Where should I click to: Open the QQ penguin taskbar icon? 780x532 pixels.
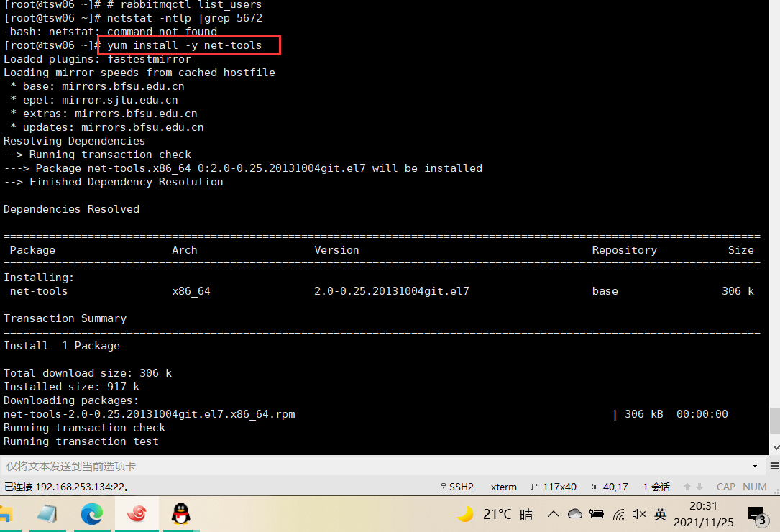coord(181,513)
